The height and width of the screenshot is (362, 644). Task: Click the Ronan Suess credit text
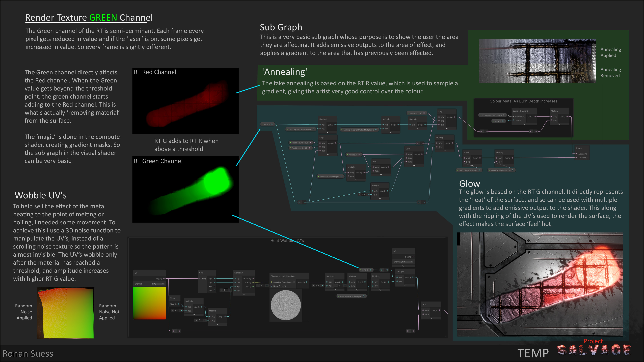point(28,354)
